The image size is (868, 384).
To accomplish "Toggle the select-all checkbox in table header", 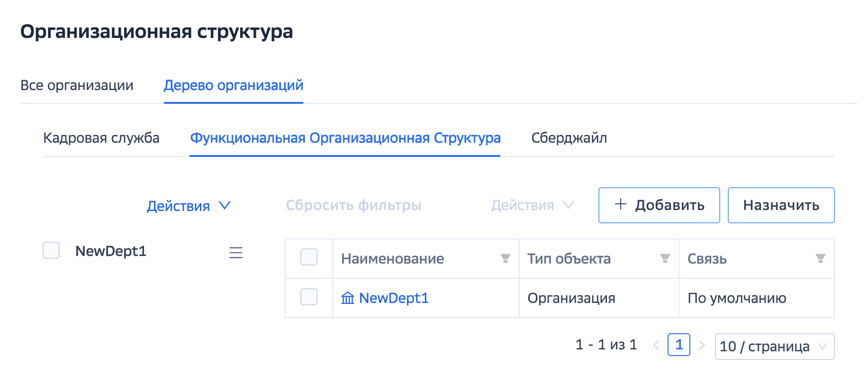I will (309, 257).
